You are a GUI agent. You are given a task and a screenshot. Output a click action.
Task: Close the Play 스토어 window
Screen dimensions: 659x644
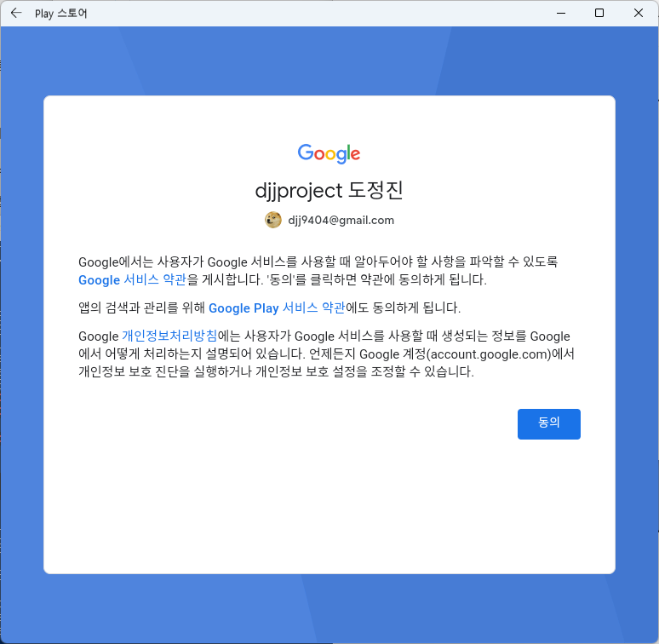point(638,13)
